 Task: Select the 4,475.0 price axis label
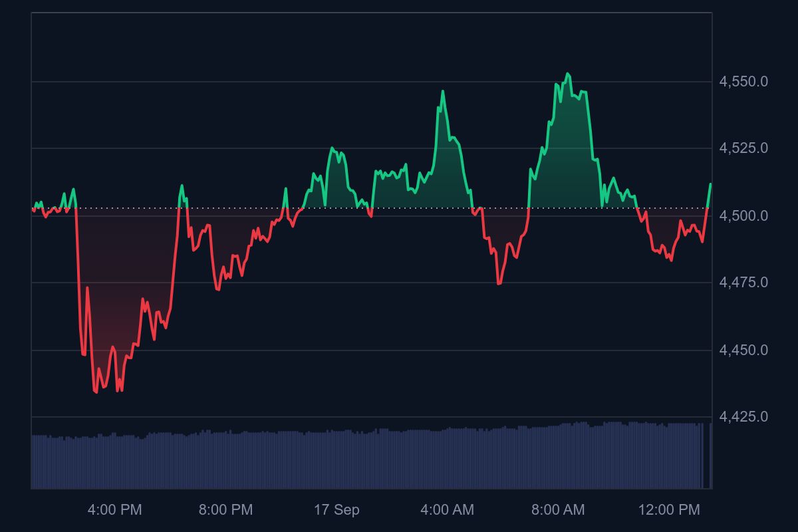743,283
